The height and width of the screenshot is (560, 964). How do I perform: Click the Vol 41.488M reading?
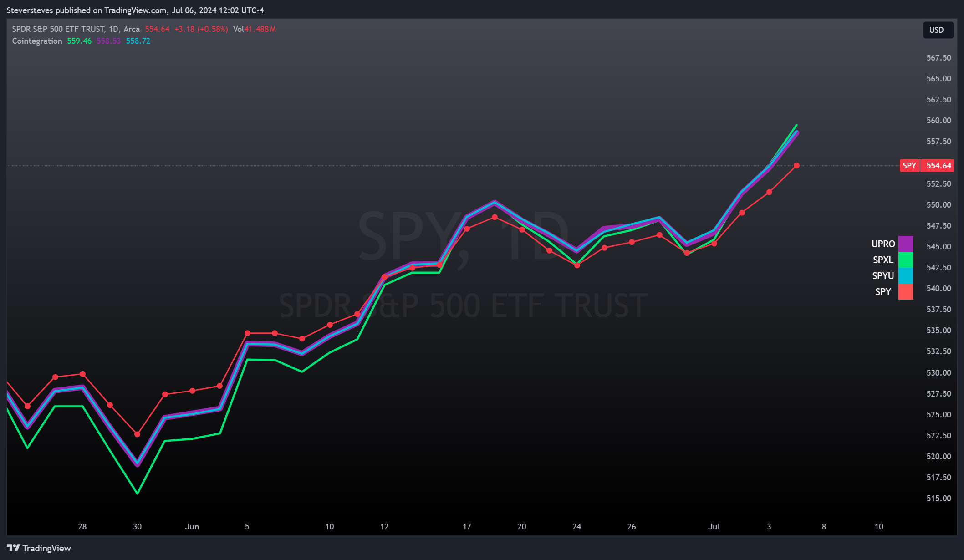[254, 29]
